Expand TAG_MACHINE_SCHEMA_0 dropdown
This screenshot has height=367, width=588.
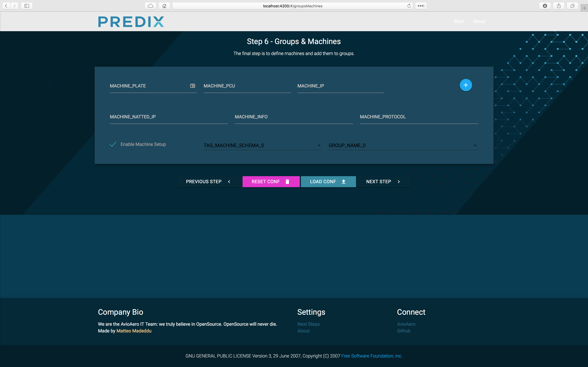[262, 145]
